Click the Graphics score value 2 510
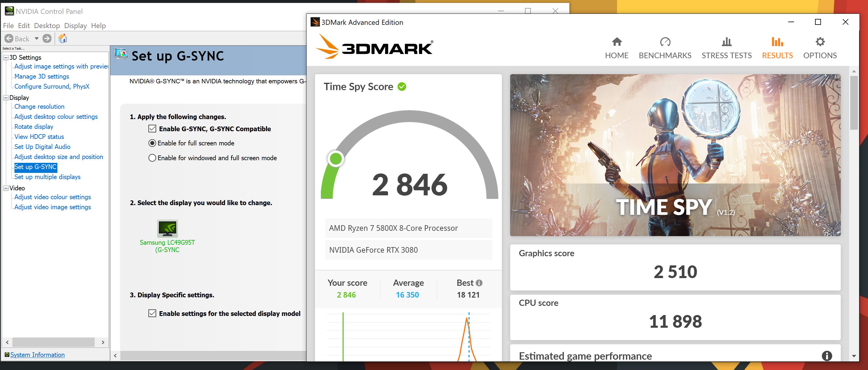 (x=675, y=272)
